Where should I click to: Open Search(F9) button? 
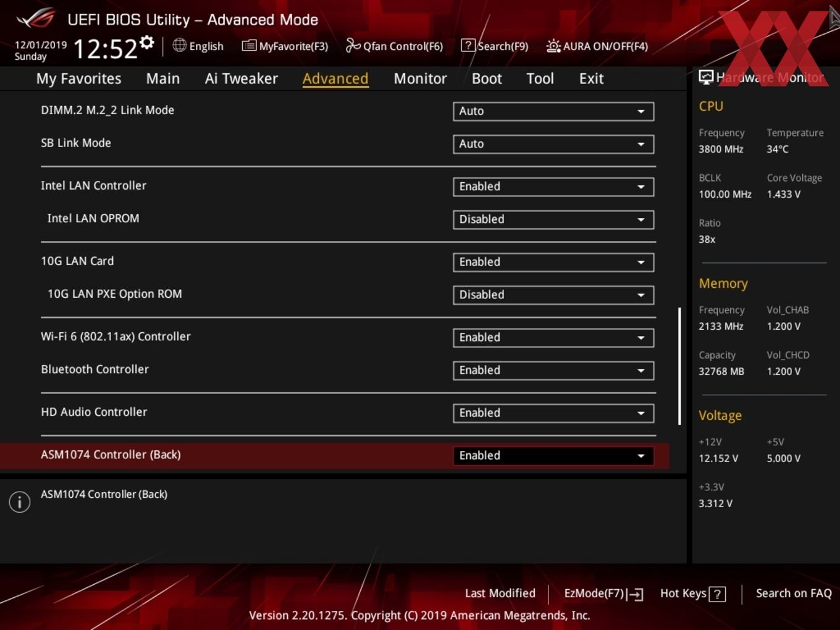[x=495, y=46]
